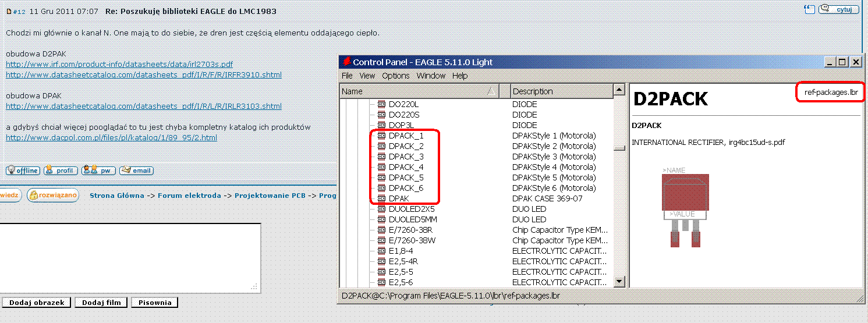Screen dimensions: 868x323
Task: Click the package icon beside E1,8-4
Action: (x=382, y=251)
